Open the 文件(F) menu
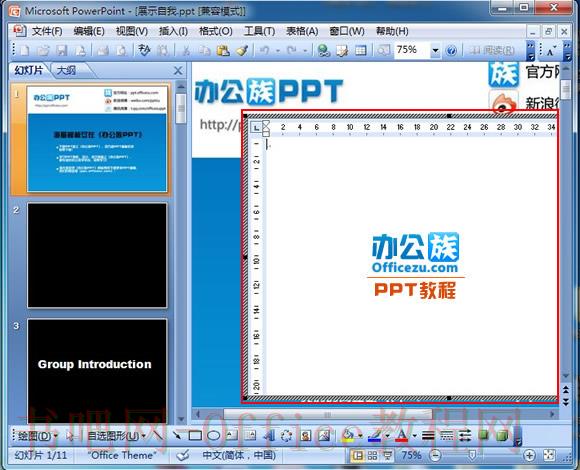 (x=47, y=31)
